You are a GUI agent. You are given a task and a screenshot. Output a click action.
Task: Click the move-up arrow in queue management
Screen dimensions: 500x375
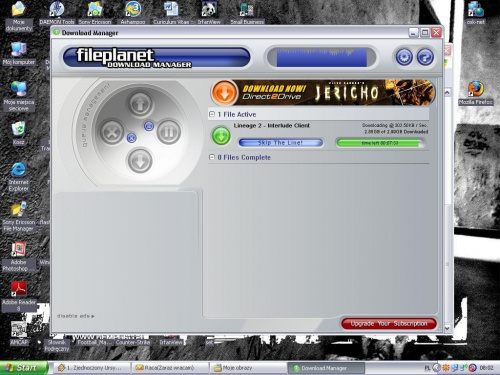click(140, 103)
